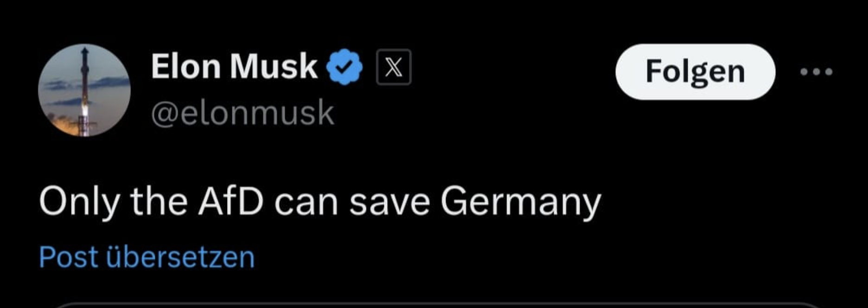Click the Folgen button
868x308 pixels.
pyautogui.click(x=695, y=72)
